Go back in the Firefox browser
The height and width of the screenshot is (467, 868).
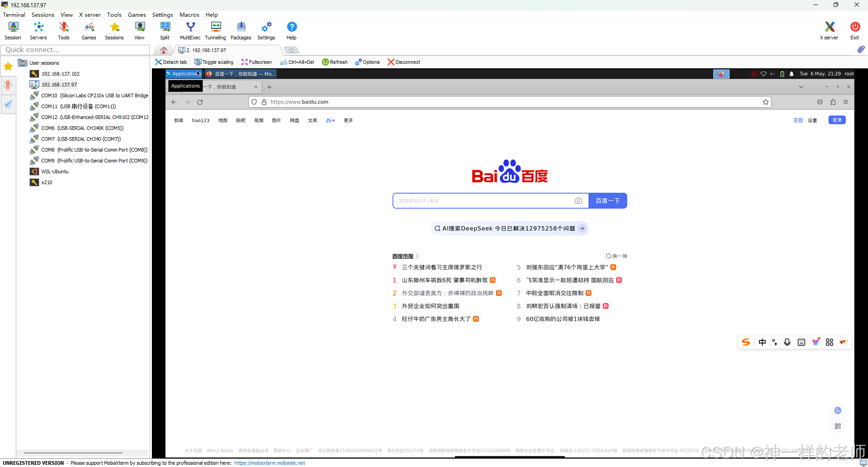(x=174, y=102)
